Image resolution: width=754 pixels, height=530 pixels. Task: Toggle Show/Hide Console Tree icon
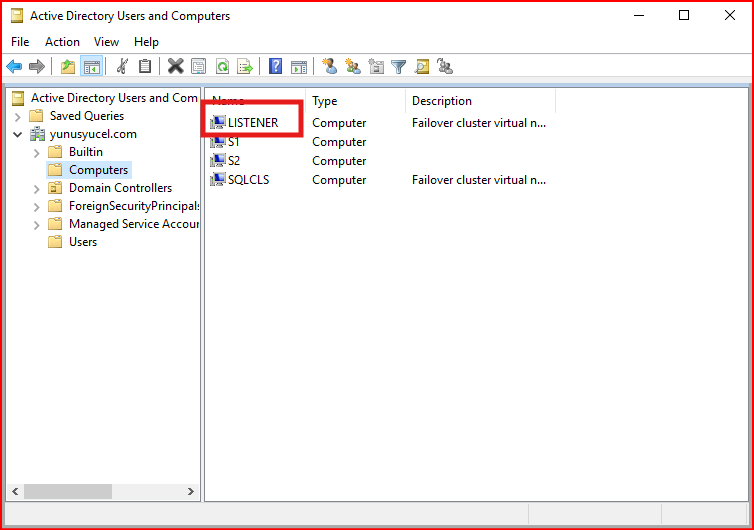91,66
